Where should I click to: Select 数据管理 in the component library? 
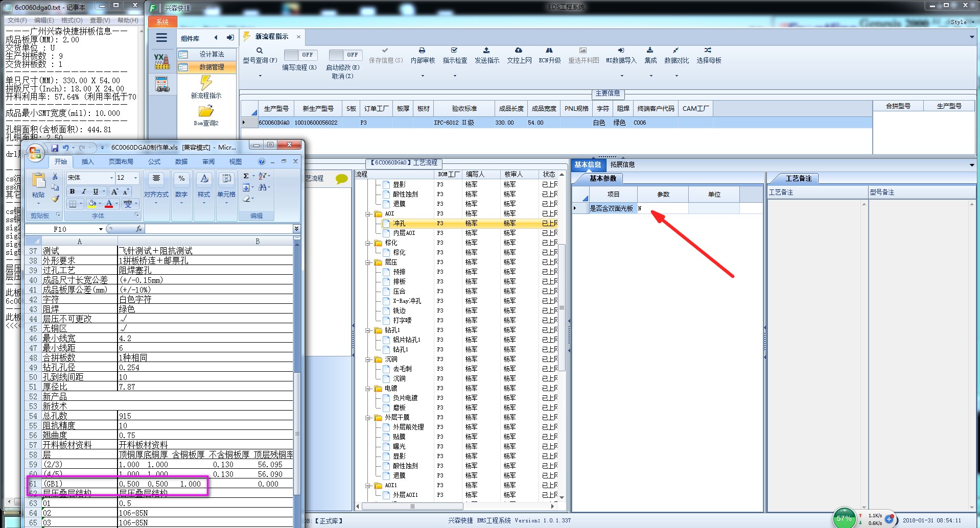click(x=207, y=67)
